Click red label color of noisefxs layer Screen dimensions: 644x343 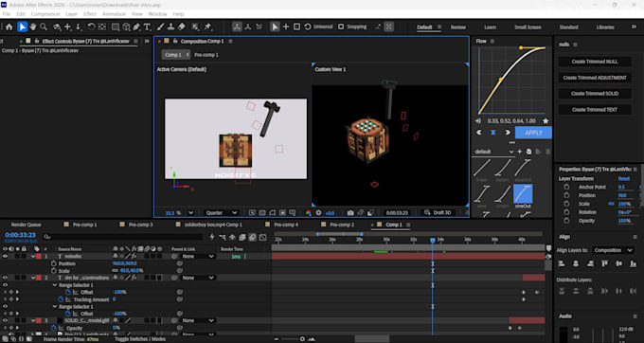[x=39, y=257]
